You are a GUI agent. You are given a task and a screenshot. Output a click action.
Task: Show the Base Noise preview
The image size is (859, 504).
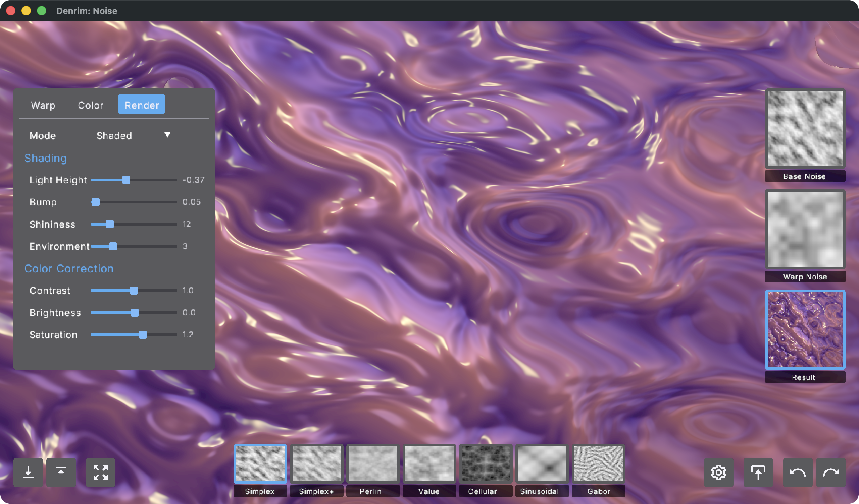[805, 129]
